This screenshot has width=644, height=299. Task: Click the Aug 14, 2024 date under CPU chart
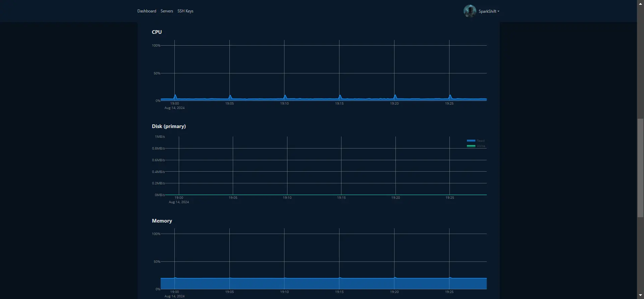coord(174,108)
